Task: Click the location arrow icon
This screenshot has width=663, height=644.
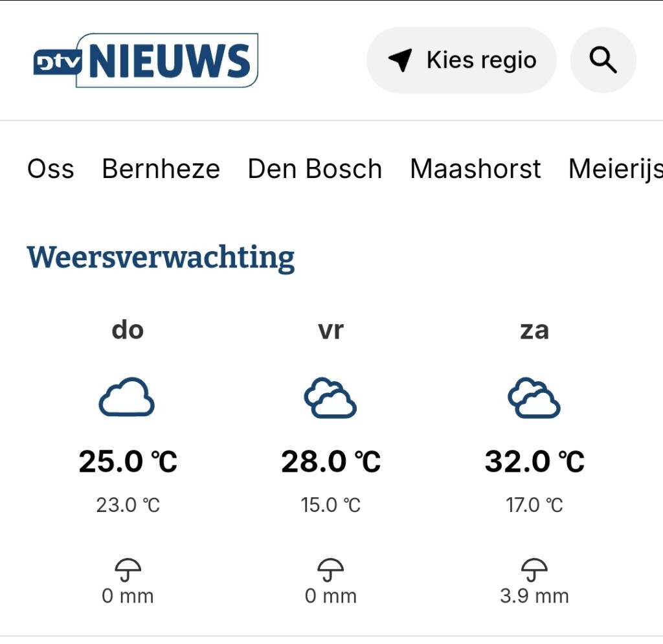Action: [x=401, y=60]
